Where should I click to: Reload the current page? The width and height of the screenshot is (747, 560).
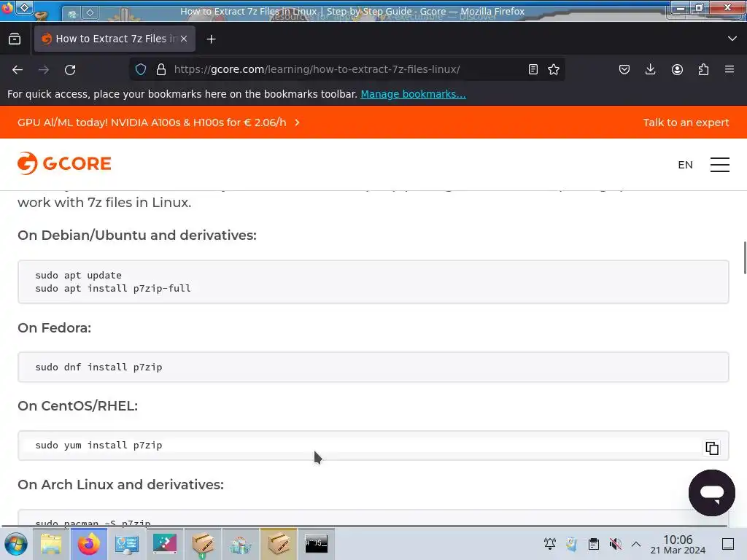(x=70, y=70)
